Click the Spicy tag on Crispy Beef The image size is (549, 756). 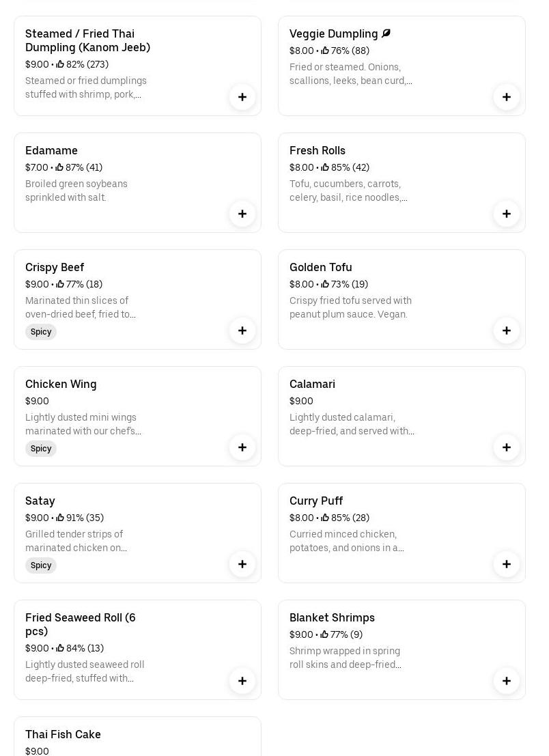pos(41,332)
